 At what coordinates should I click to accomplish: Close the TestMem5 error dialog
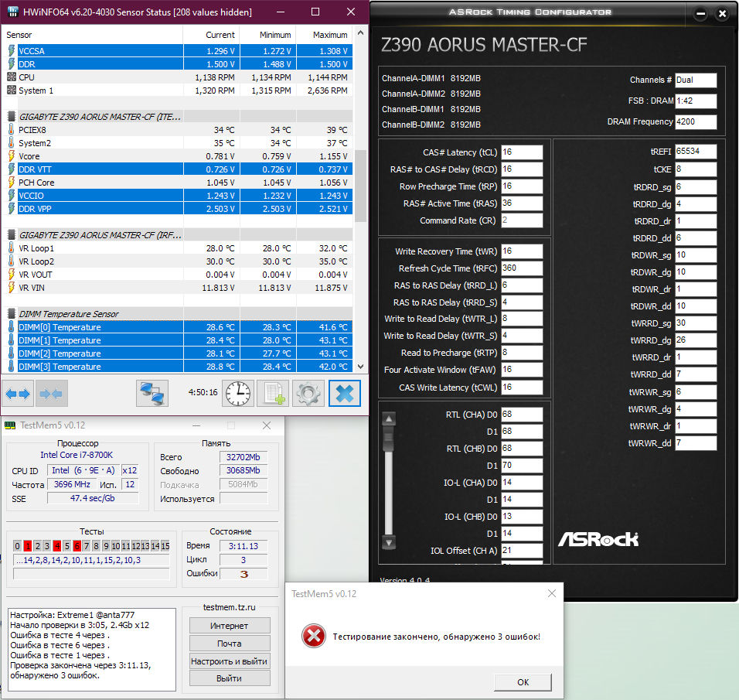[x=552, y=593]
